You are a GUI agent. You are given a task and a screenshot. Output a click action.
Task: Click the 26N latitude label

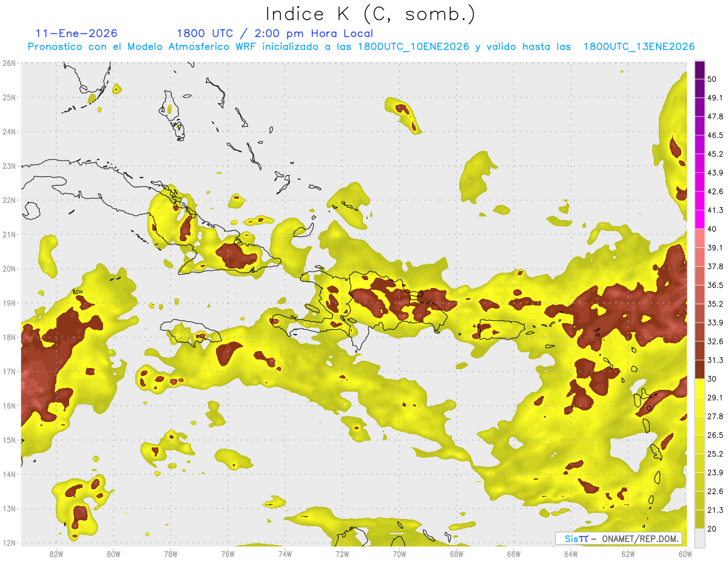tap(8, 63)
